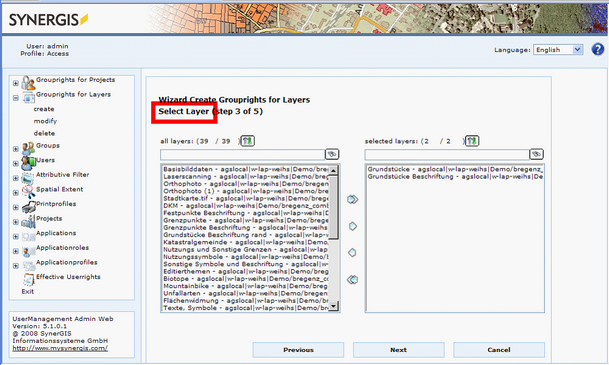
Task: Click the filter icon next to selected layers search box
Action: (536, 155)
